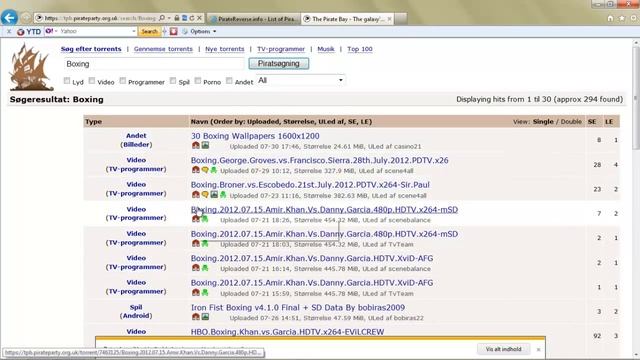Open the George Groves vs Francisco Sierra link

point(320,160)
